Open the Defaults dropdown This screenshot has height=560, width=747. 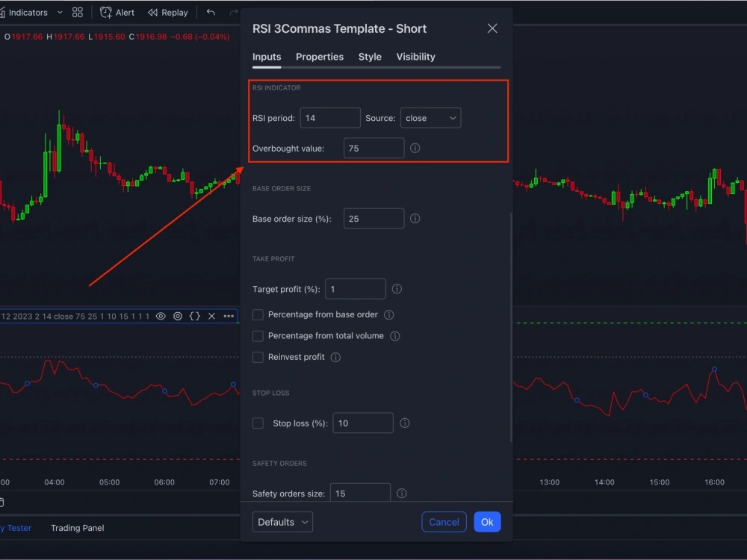[282, 522]
